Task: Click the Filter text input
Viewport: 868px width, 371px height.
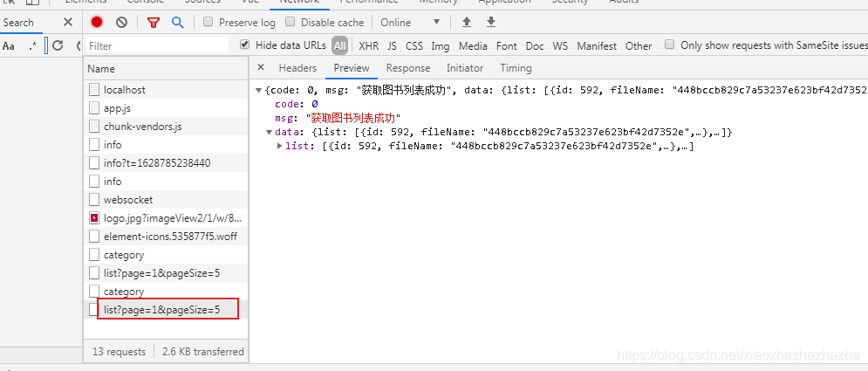Action: point(157,45)
